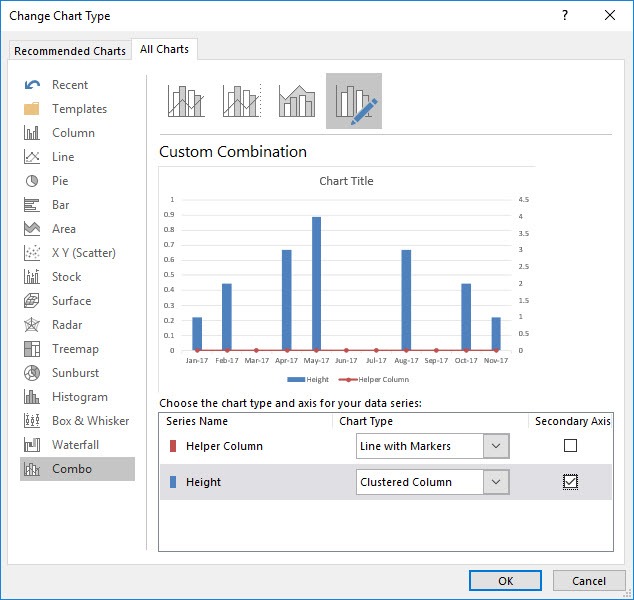
Task: Dismiss with the Cancel button
Action: (589, 581)
